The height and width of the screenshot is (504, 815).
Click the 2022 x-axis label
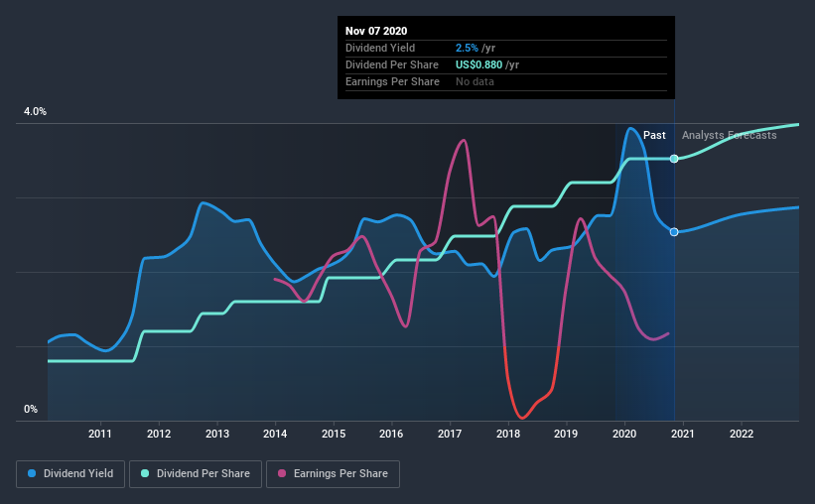742,434
